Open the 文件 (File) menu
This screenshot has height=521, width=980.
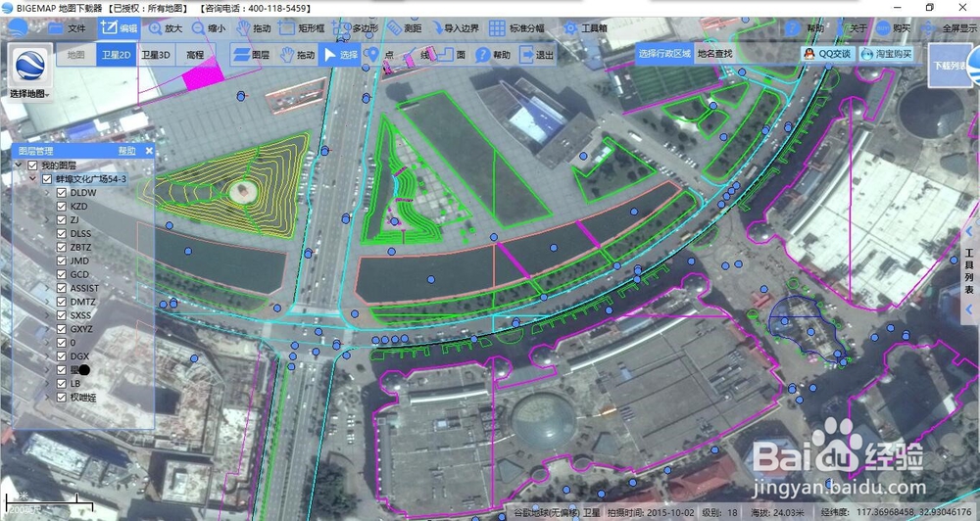click(x=67, y=28)
